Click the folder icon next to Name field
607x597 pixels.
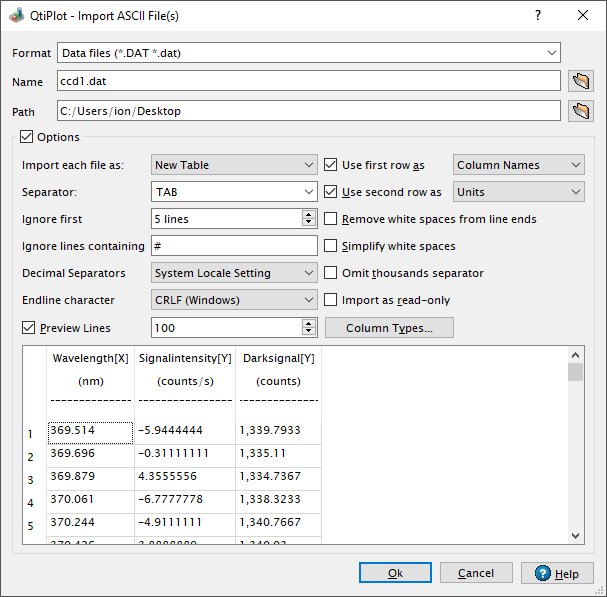coord(580,82)
